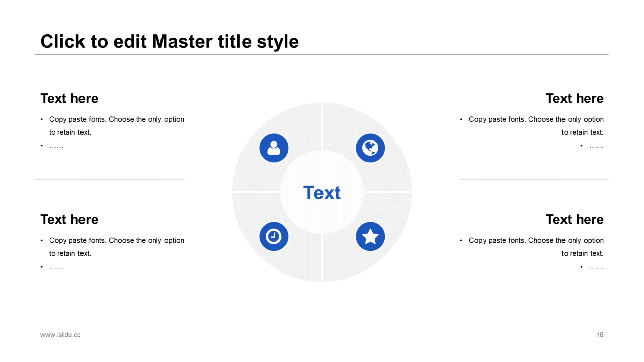Select the blue center 'Text' label
Viewport: 644px width, 362px height.
[322, 193]
